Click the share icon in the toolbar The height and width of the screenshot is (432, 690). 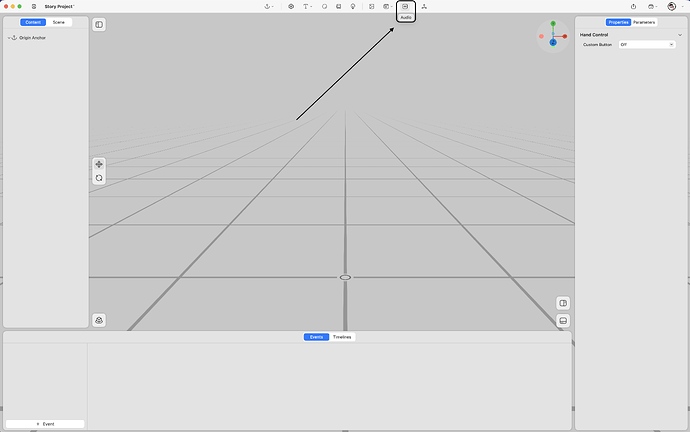coord(633,7)
